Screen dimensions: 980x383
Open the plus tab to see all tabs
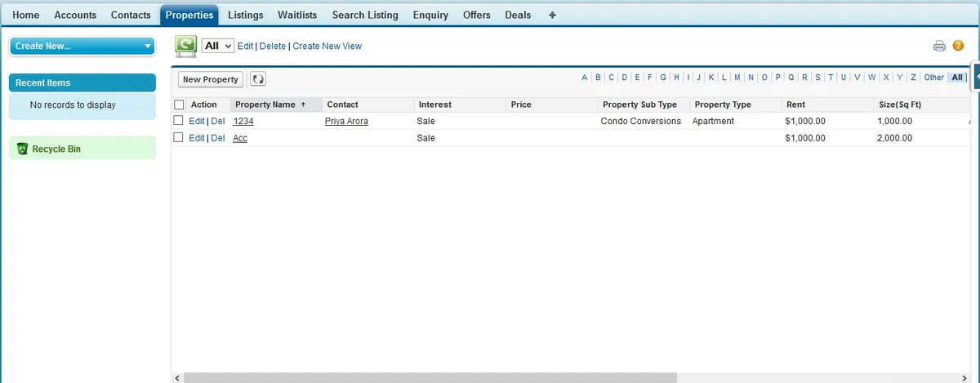point(552,15)
